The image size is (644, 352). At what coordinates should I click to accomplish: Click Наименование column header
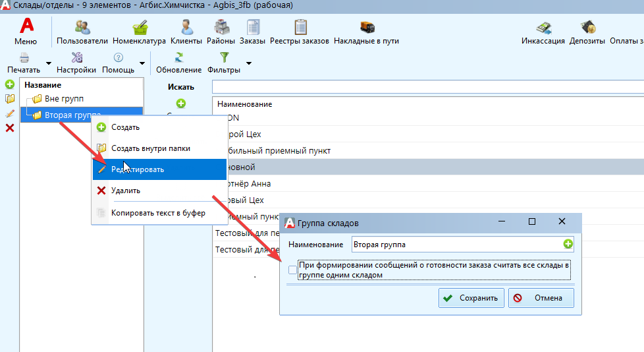245,104
